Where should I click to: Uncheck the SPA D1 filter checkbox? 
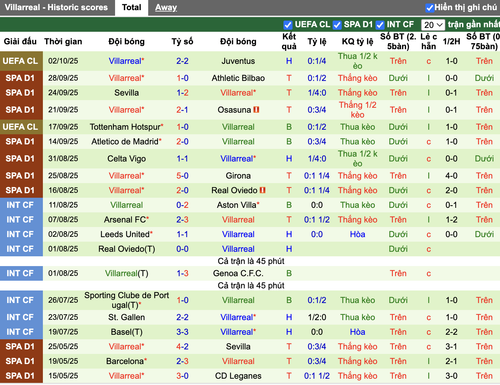pos(337,25)
